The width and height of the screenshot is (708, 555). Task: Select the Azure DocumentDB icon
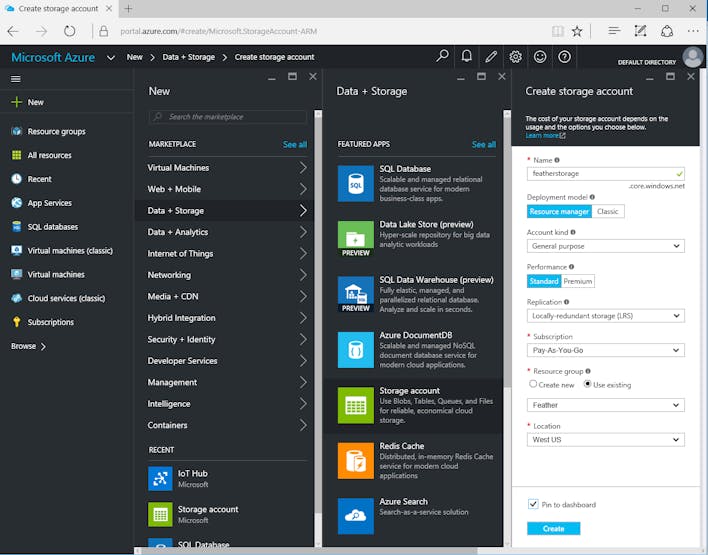point(355,350)
